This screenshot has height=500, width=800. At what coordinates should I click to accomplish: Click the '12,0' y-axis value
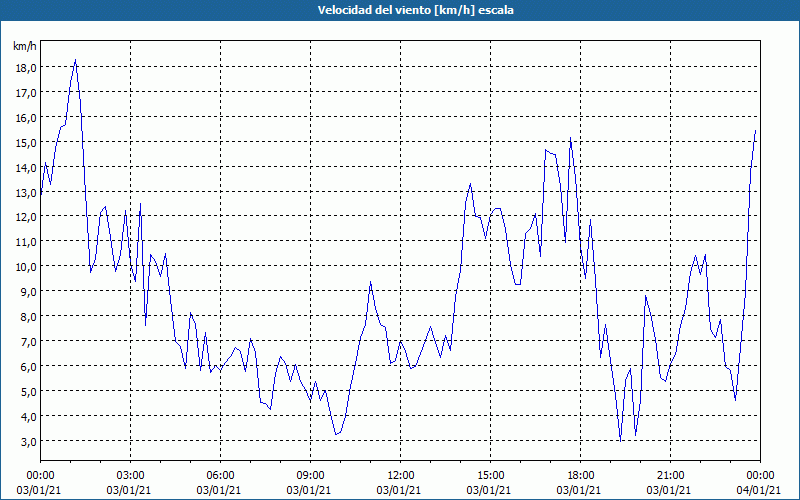pos(26,217)
